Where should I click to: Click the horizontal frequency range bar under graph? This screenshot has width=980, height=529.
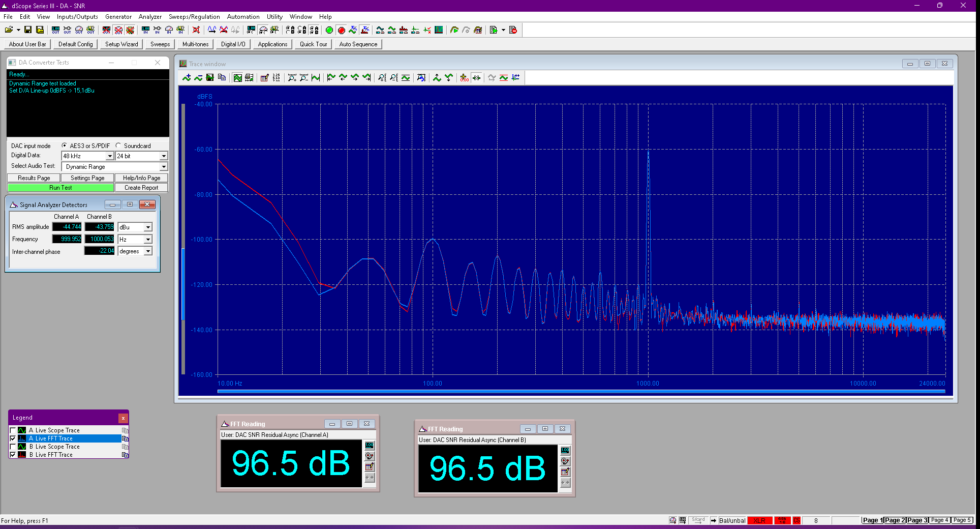click(x=581, y=391)
